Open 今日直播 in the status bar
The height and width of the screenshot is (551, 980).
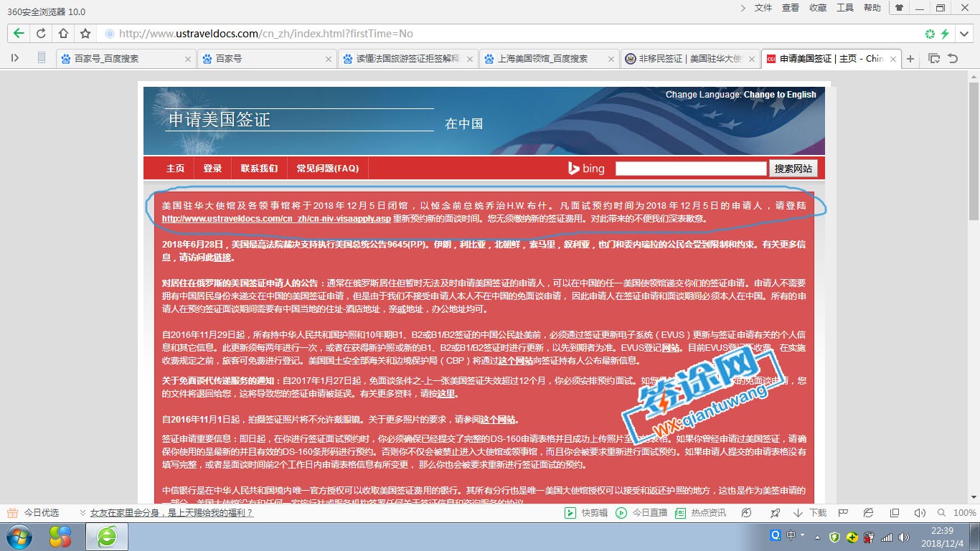pyautogui.click(x=641, y=513)
